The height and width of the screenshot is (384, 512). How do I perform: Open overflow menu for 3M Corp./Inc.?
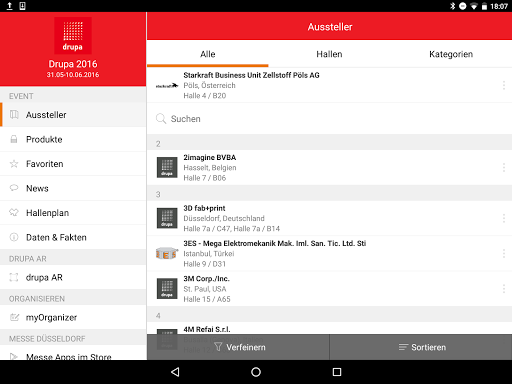[x=504, y=289]
